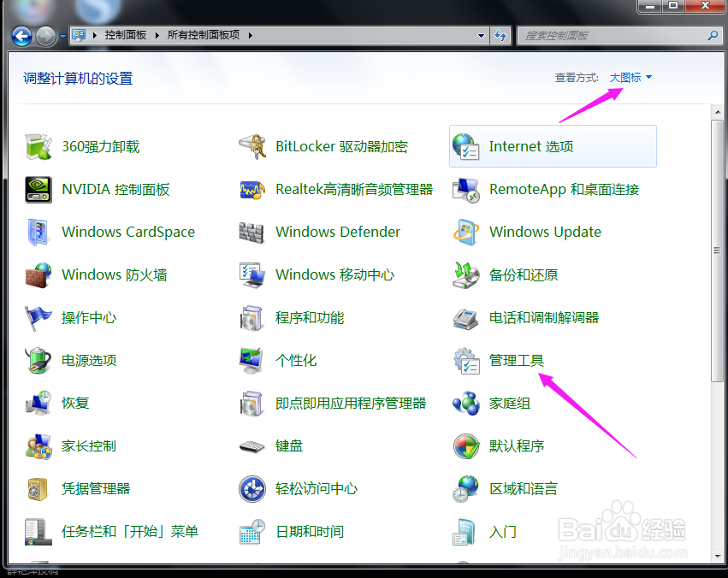The width and height of the screenshot is (728, 578).
Task: Expand chevron before 控制面板 breadcrumb
Action: tap(94, 35)
